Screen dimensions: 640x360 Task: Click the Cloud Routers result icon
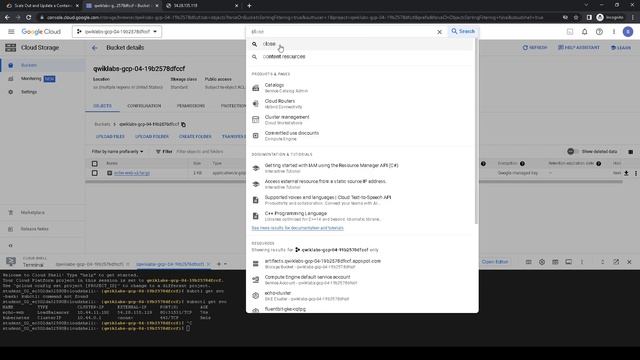point(256,104)
